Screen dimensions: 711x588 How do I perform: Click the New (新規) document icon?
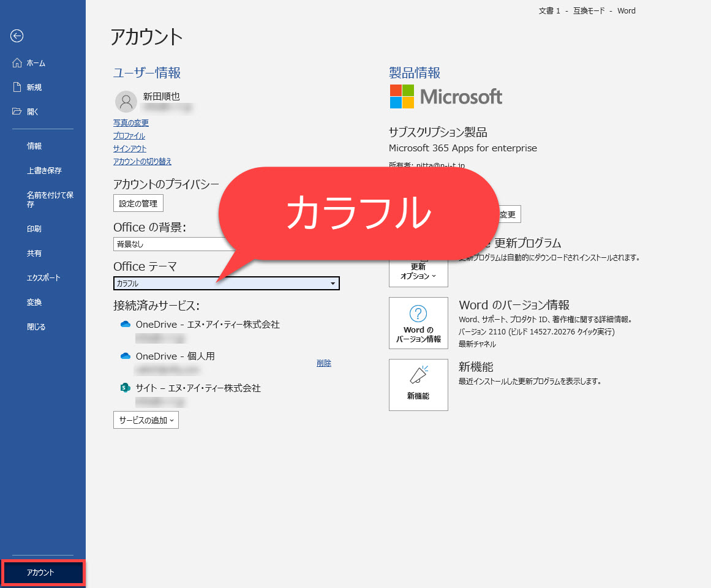pyautogui.click(x=17, y=88)
